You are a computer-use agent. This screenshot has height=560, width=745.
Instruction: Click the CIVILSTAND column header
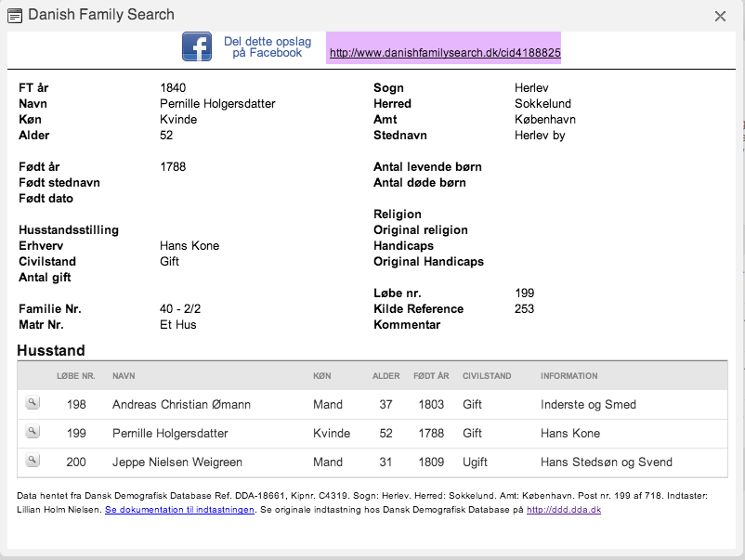(487, 376)
